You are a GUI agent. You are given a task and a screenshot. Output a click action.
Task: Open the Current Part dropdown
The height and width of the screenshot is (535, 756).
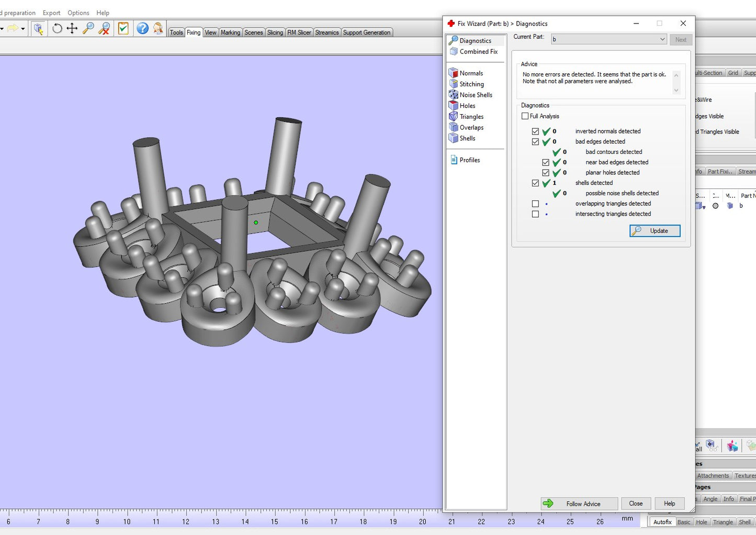pos(609,39)
